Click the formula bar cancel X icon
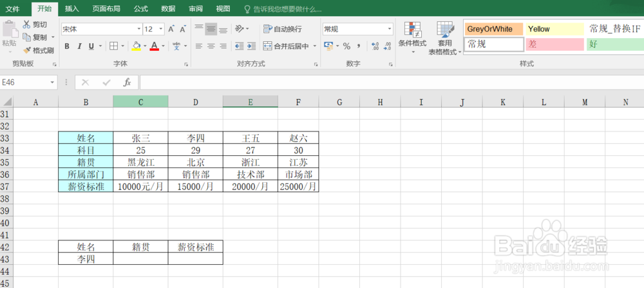The width and height of the screenshot is (644, 288). click(x=86, y=82)
